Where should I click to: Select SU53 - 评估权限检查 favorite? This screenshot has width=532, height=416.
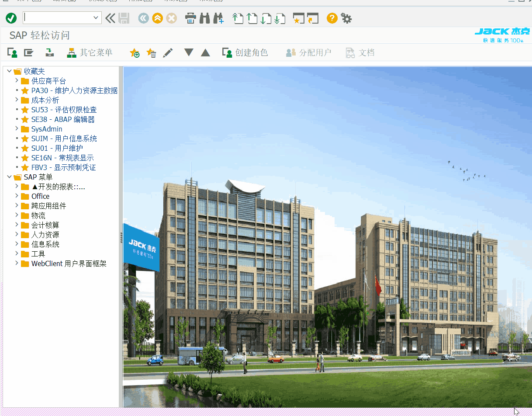[x=64, y=110]
